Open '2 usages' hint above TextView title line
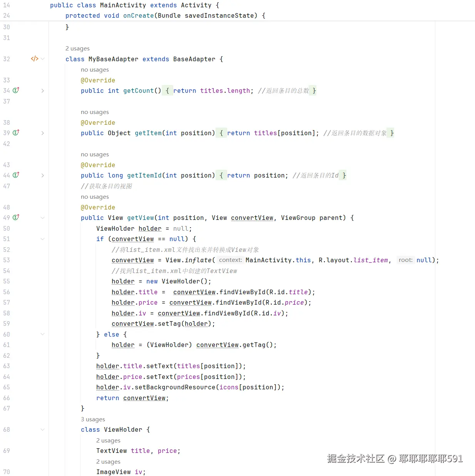This screenshot has width=475, height=476. point(108,441)
